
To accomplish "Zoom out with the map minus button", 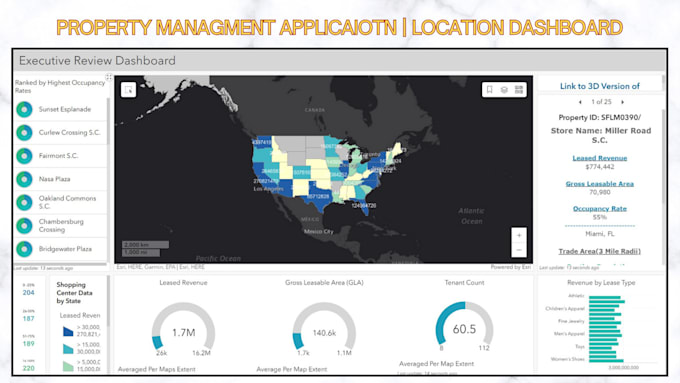I will [x=519, y=250].
